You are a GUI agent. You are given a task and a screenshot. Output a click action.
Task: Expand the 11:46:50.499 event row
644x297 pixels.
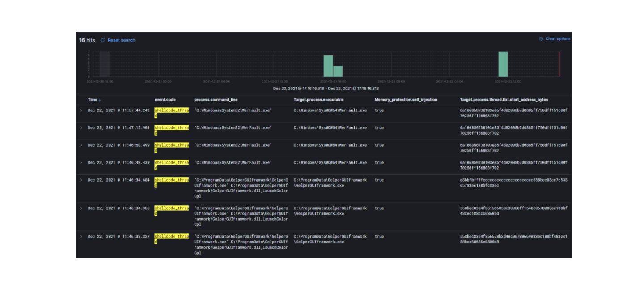tap(81, 145)
